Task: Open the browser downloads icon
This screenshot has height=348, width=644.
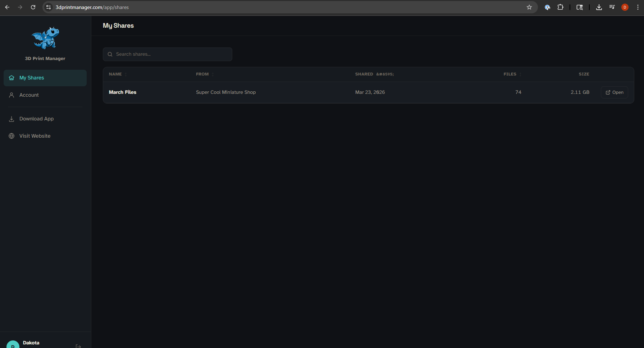Action: point(599,7)
